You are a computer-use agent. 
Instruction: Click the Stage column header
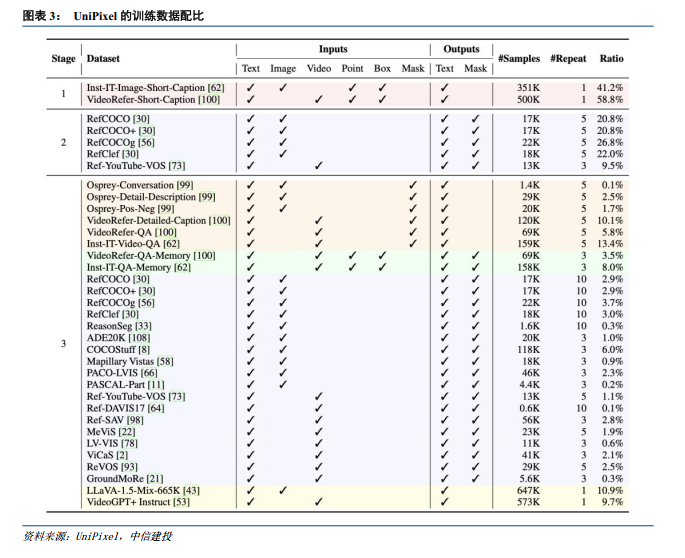click(x=63, y=59)
